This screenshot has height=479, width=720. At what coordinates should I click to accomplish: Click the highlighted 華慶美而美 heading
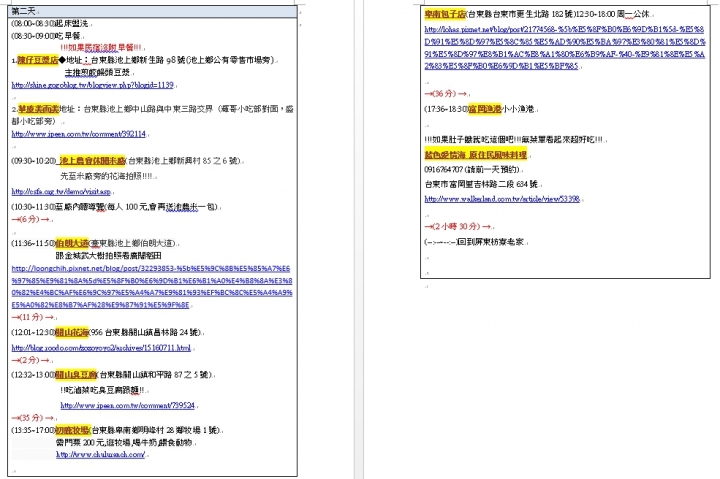39,109
